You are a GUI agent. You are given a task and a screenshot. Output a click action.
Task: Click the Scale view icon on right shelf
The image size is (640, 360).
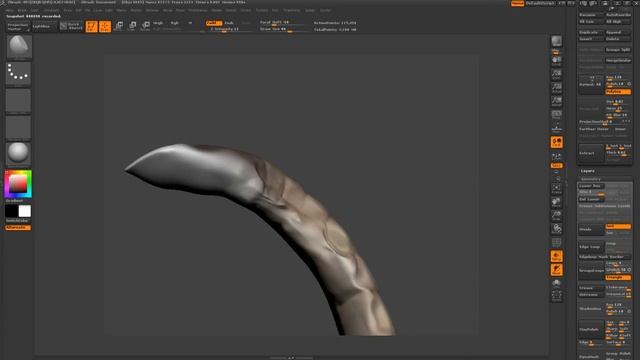click(x=557, y=215)
